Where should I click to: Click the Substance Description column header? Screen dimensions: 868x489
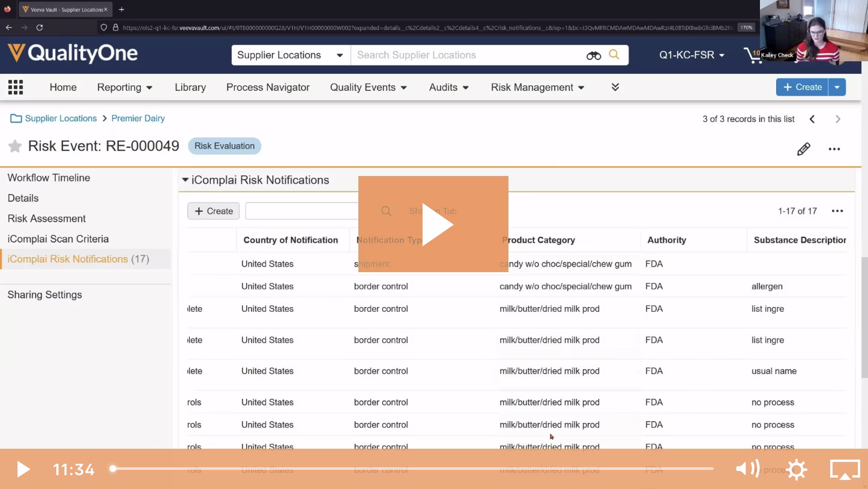(x=800, y=240)
